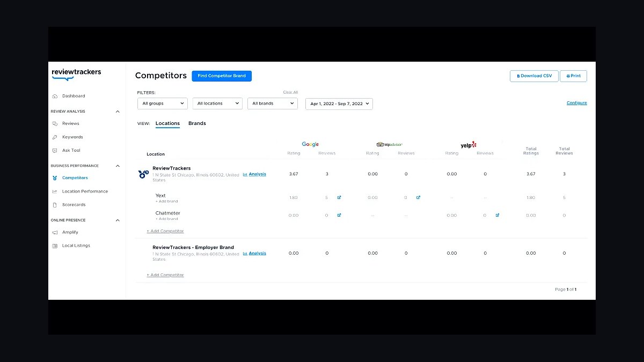Open Reviews menu item
This screenshot has width=644, height=362.
70,124
